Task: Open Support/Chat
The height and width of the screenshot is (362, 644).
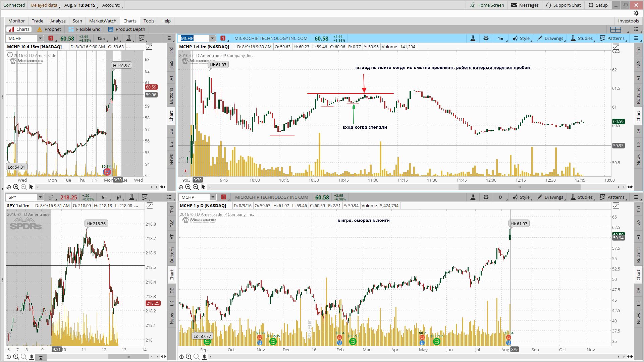Action: [x=563, y=5]
